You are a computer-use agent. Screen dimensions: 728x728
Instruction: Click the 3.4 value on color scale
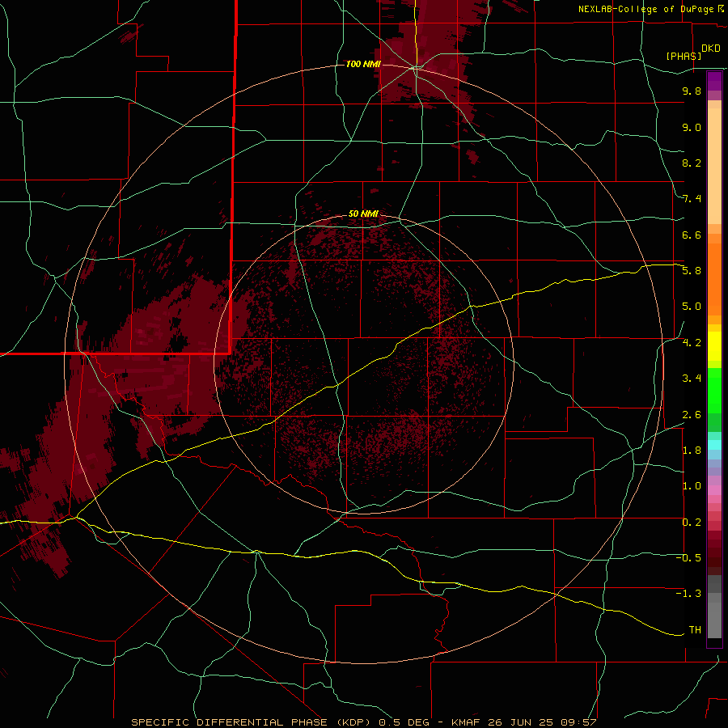point(692,379)
